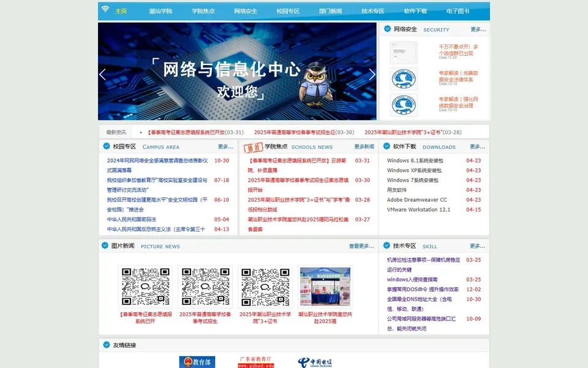Open the 千万不要点开 WeChat warning article

(458, 50)
